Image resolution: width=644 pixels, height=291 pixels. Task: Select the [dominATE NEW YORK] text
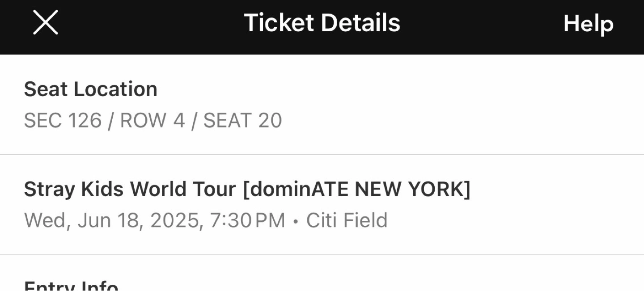pos(356,190)
